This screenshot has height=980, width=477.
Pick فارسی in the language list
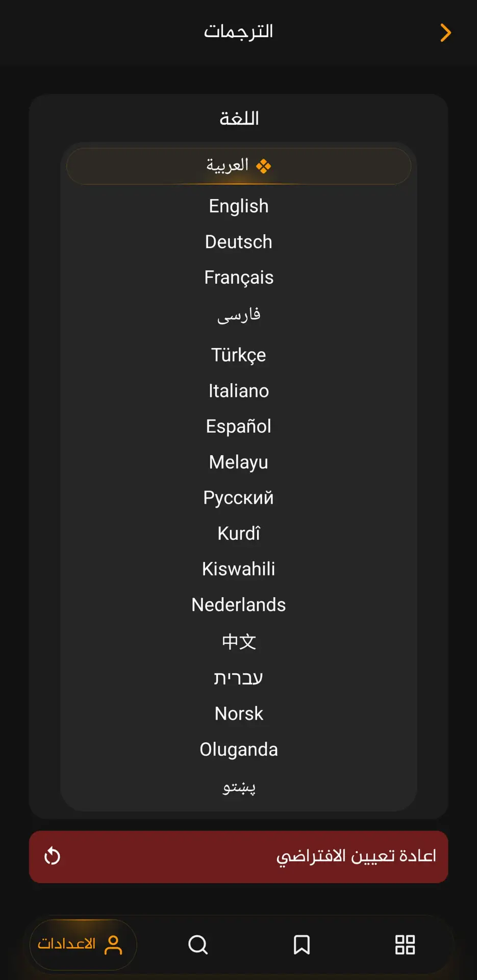click(238, 315)
